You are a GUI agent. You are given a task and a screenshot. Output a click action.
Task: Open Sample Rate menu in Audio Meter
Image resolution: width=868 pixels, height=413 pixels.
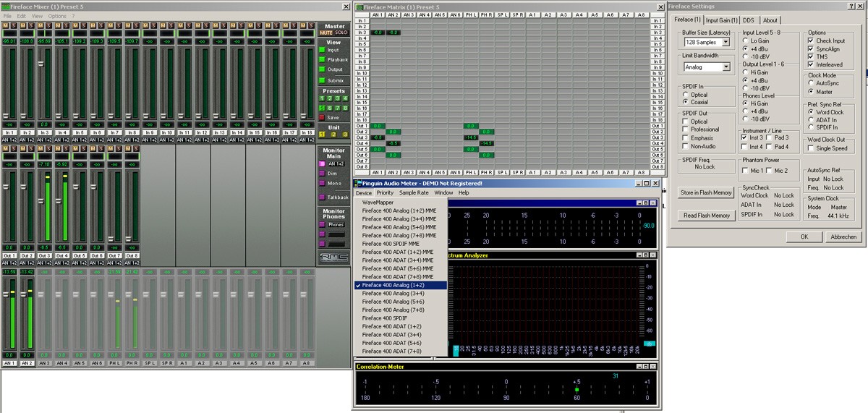coord(414,193)
